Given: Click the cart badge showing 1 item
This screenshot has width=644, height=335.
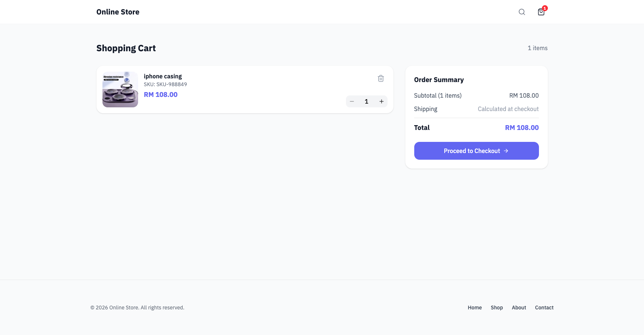Looking at the screenshot, I should 545,8.
